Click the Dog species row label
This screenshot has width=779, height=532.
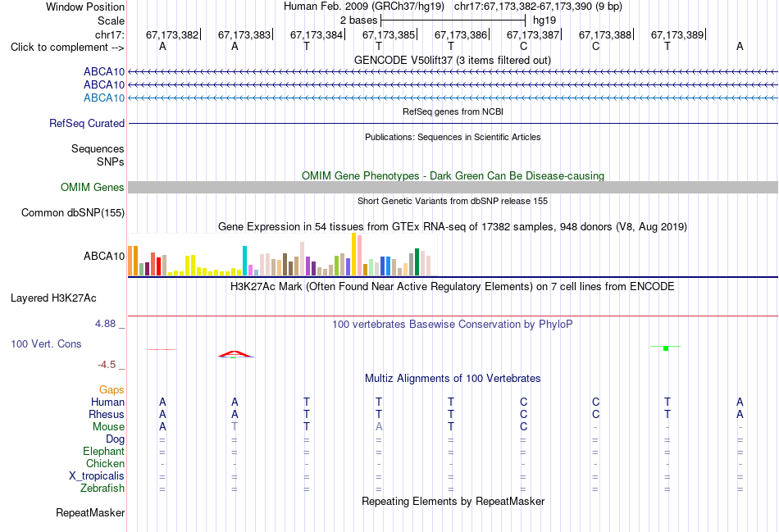point(115,439)
